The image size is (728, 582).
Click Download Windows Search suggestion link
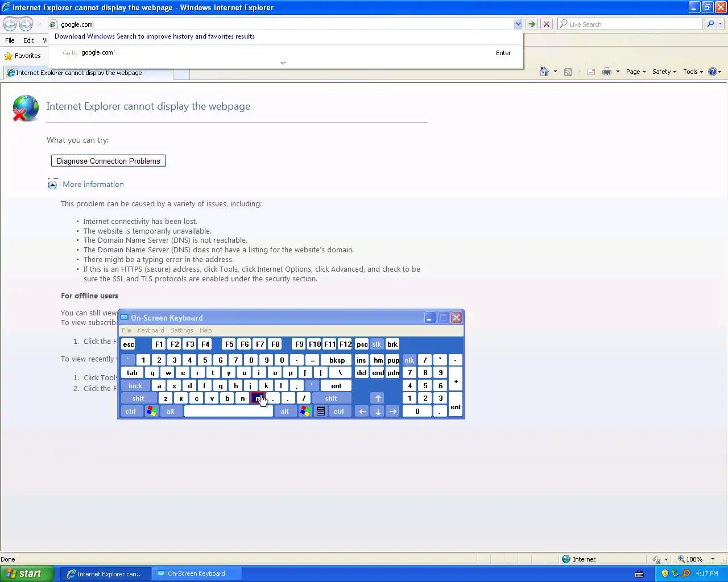click(155, 36)
